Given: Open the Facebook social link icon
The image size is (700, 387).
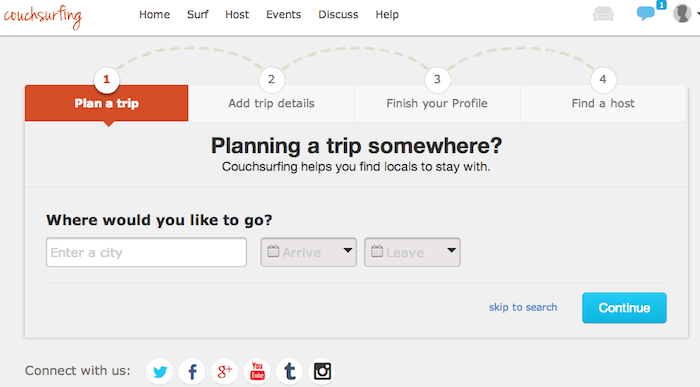Looking at the screenshot, I should [x=192, y=371].
